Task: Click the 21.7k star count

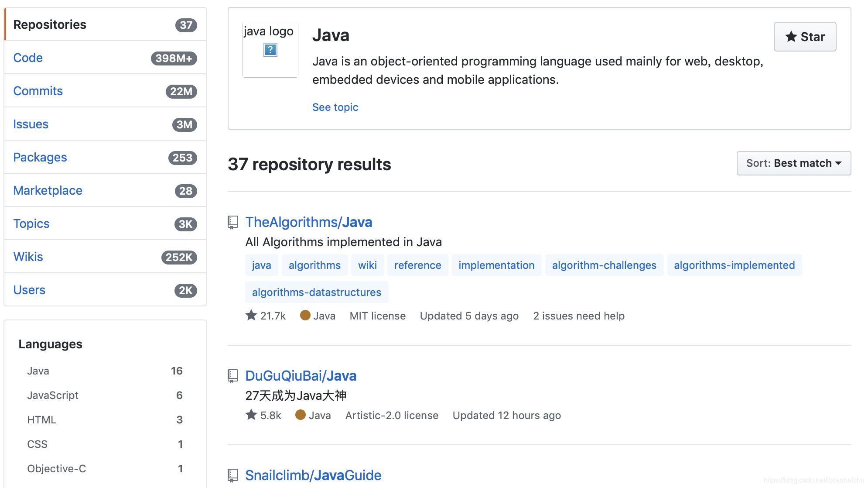Action: click(x=273, y=316)
